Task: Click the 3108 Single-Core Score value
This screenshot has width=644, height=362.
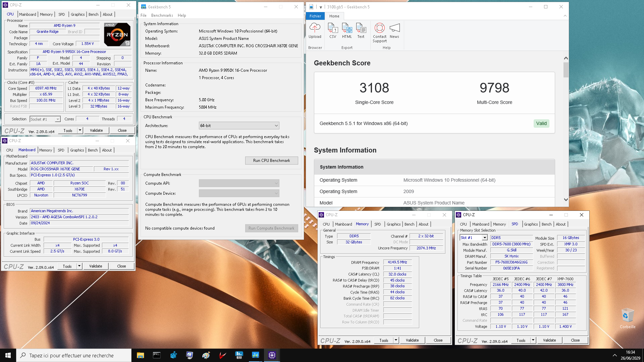Action: click(x=374, y=88)
